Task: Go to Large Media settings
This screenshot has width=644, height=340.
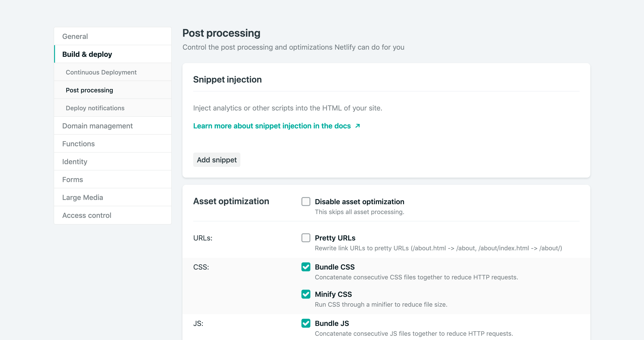Action: coord(83,197)
